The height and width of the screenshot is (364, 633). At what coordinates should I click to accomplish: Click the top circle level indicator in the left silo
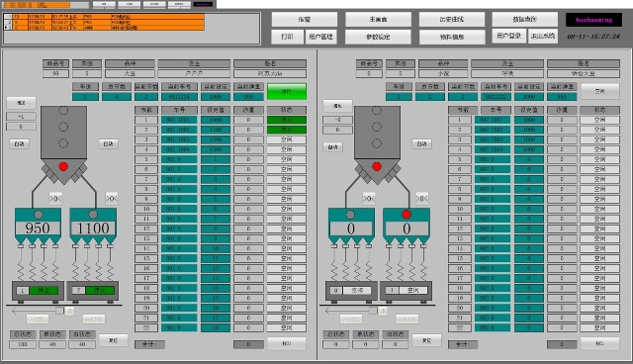click(63, 110)
